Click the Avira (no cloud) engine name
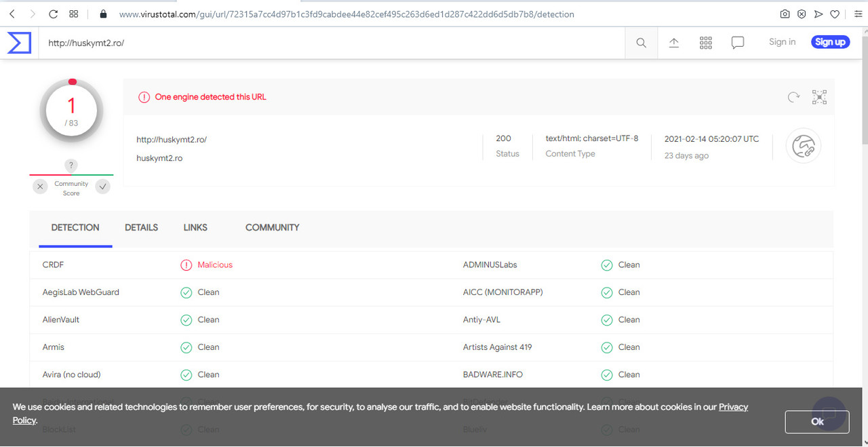Screen dimensions: 868x447 (71, 374)
